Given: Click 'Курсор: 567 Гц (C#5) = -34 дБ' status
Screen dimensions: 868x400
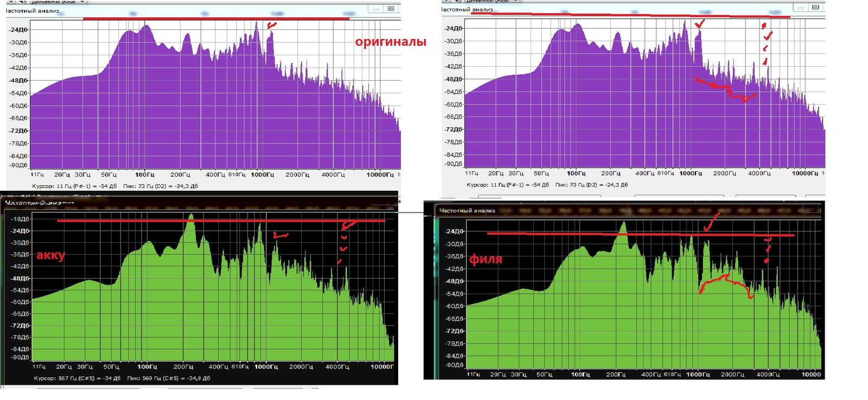Looking at the screenshot, I should 77,378.
